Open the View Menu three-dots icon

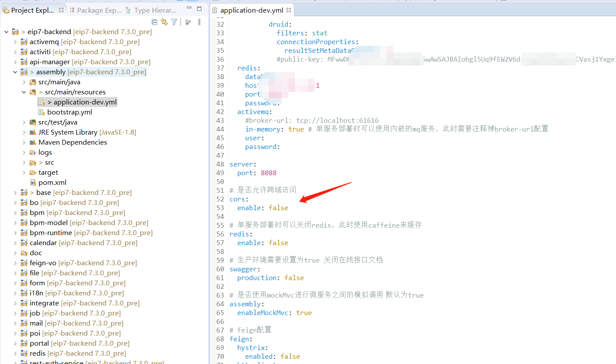pos(199,22)
